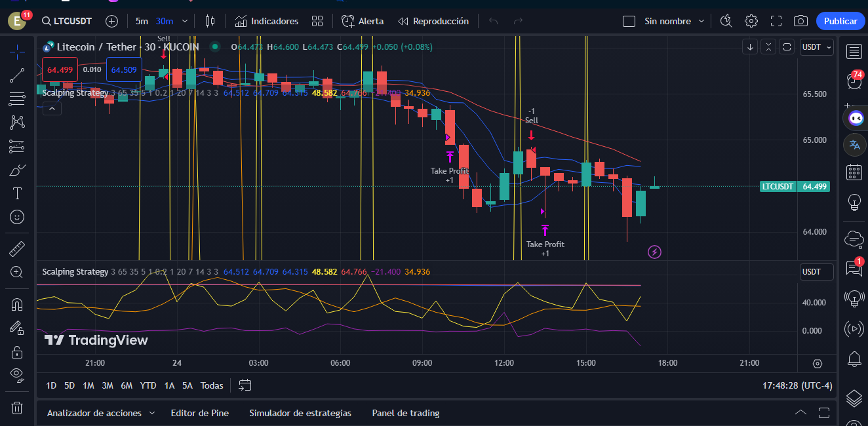The width and height of the screenshot is (868, 426).
Task: Open ideas lightbulb panel
Action: pyautogui.click(x=854, y=202)
